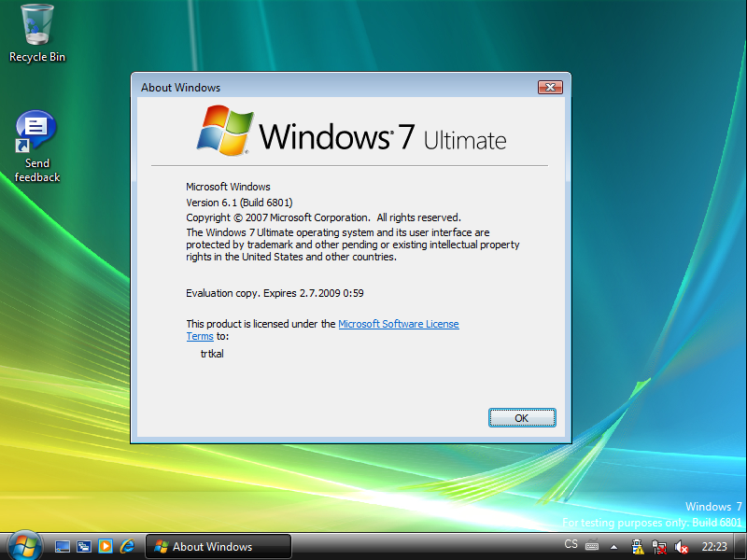Image resolution: width=747 pixels, height=560 pixels.
Task: Close the About Windows dialog
Action: (x=550, y=87)
